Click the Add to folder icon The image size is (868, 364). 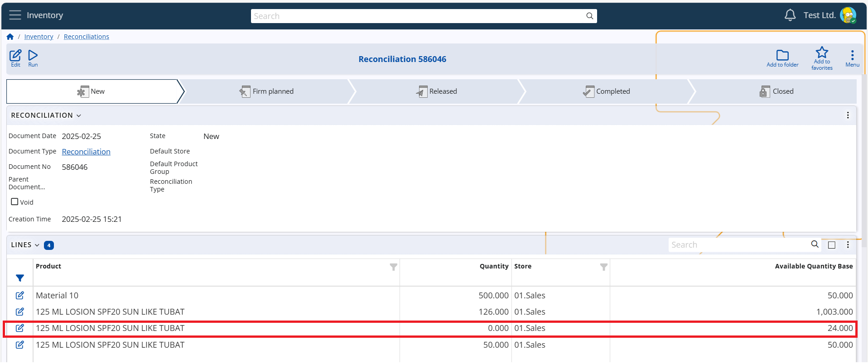782,56
